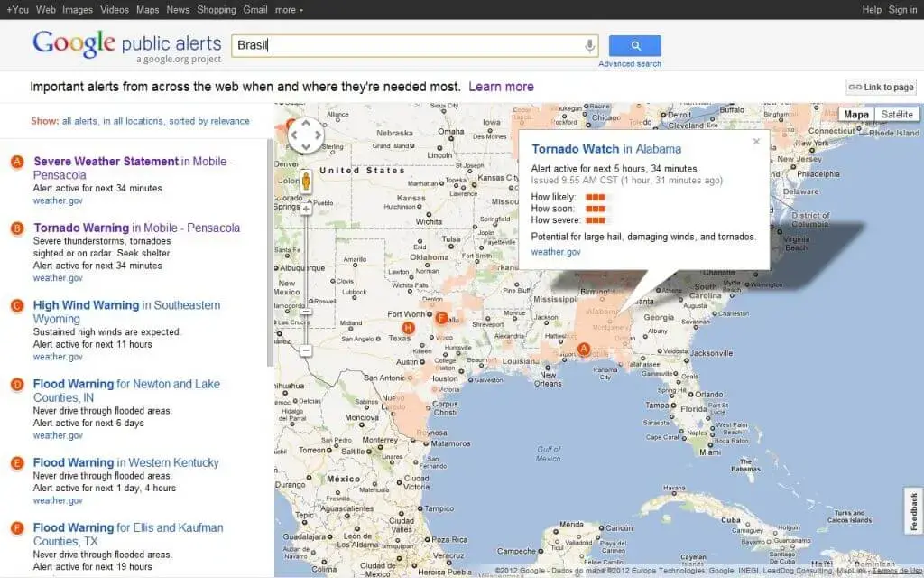Screen dimensions: 924x578
Task: Switch map to Satélite view
Action: [896, 115]
